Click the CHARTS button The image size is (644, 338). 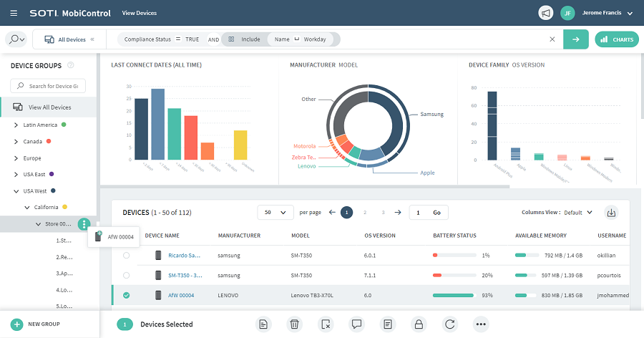(616, 39)
